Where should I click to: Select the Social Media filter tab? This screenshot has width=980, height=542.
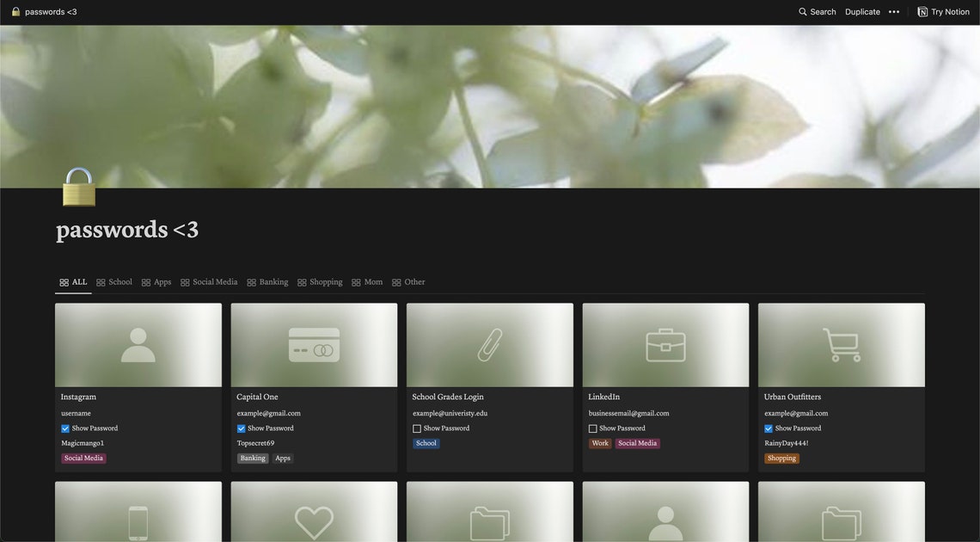coord(215,280)
